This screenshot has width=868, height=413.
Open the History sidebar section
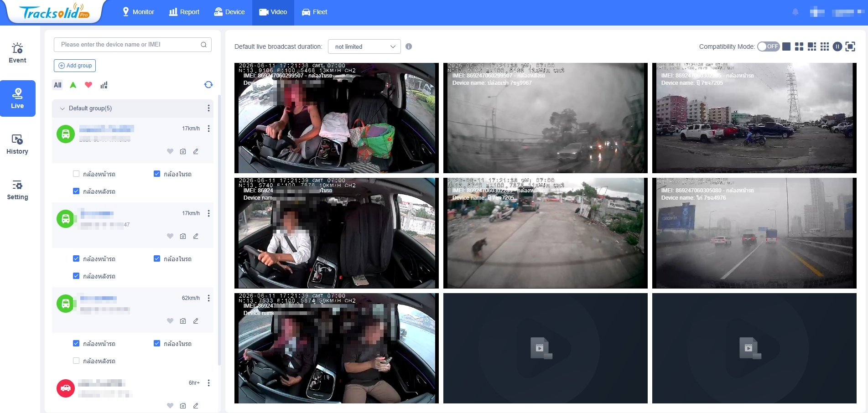pyautogui.click(x=17, y=144)
